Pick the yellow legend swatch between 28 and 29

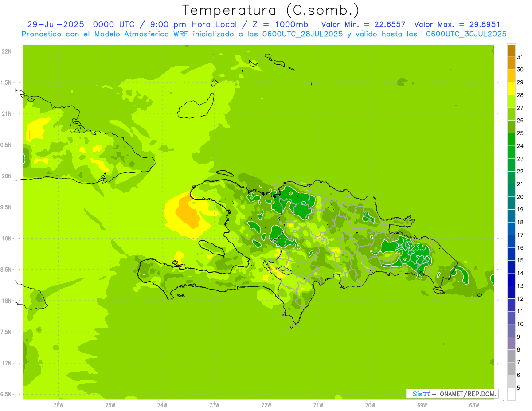pos(511,89)
